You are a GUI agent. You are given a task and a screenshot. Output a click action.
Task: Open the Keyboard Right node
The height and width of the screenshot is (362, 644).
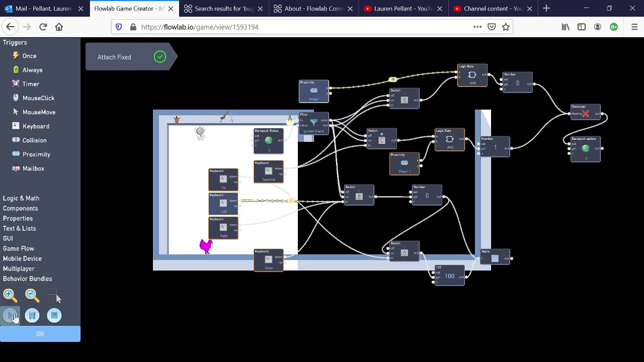pyautogui.click(x=223, y=228)
